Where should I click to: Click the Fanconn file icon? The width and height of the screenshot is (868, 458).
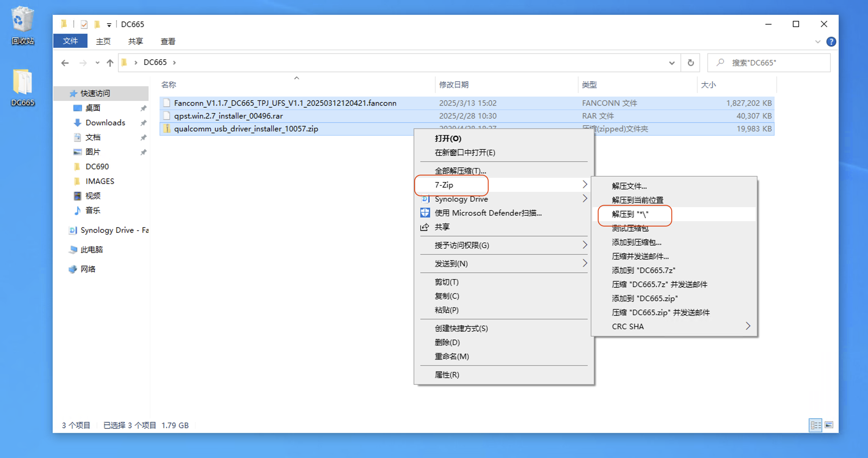coord(166,103)
